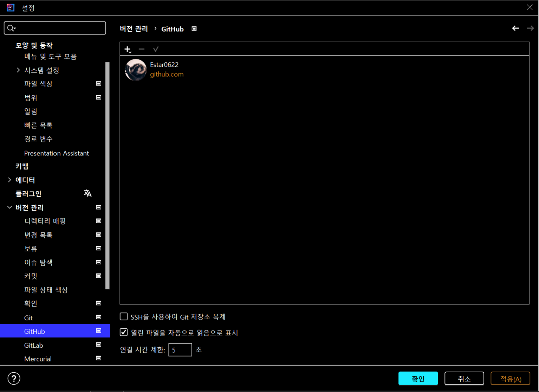
Task: Open Presentation Assistant settings
Action: pyautogui.click(x=57, y=153)
